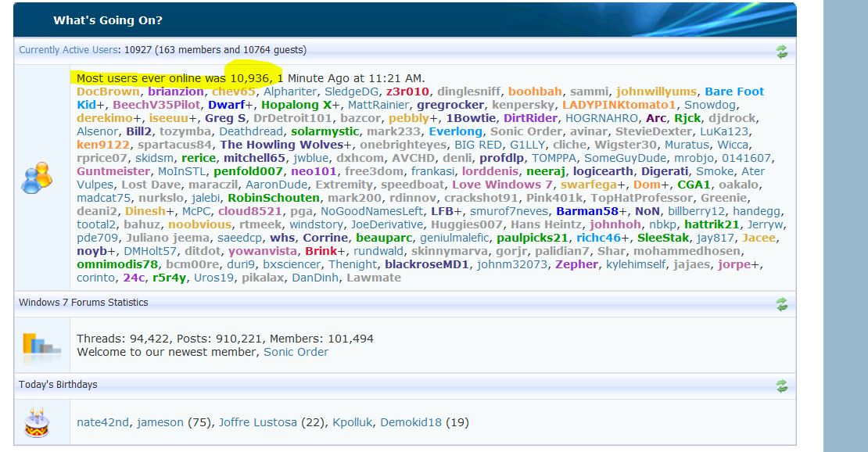Viewport: 868px width, 452px height.
Task: Click the What's Going On? heading
Action: click(108, 20)
